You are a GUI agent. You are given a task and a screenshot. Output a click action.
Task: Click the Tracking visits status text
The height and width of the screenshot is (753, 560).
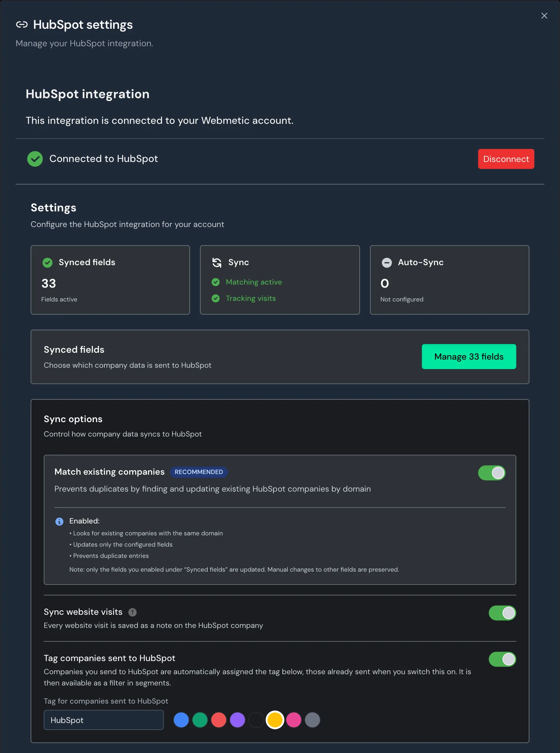pos(251,298)
